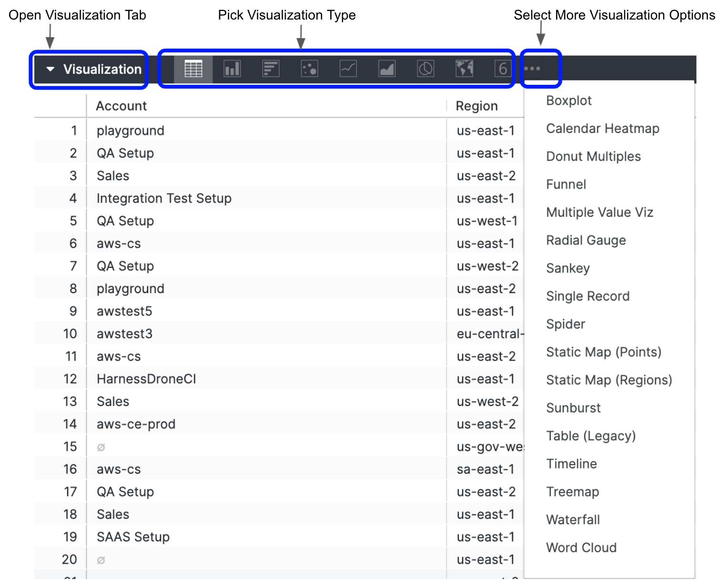Switch to Column chart visualization
The width and height of the screenshot is (728, 587).
232,69
